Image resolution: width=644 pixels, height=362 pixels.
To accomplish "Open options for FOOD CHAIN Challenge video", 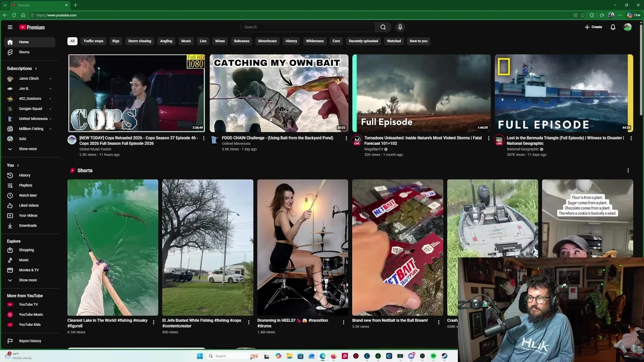I will click(x=346, y=138).
